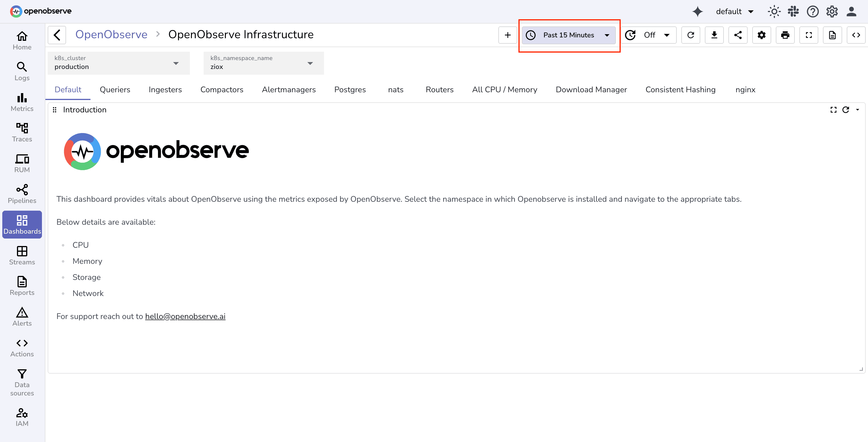This screenshot has width=868, height=442.
Task: Open the Past 15 Minutes time range picker
Action: [x=569, y=35]
